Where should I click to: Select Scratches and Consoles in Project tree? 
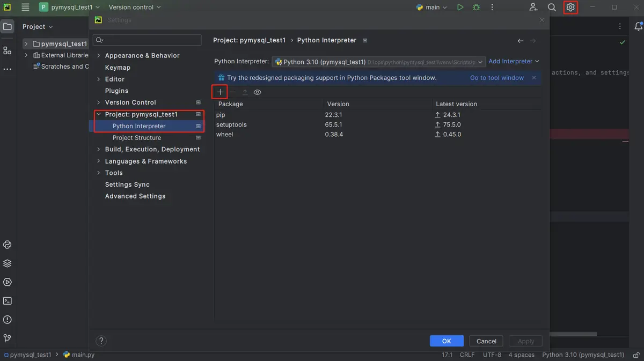coord(61,67)
